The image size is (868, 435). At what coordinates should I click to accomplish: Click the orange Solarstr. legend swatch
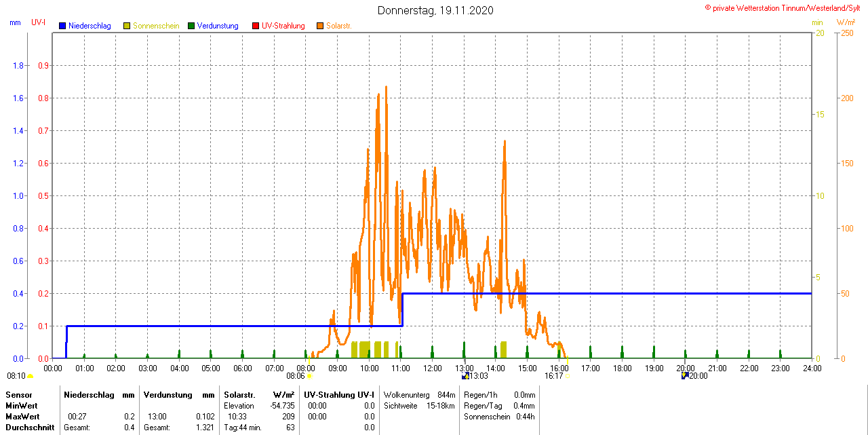[320, 26]
